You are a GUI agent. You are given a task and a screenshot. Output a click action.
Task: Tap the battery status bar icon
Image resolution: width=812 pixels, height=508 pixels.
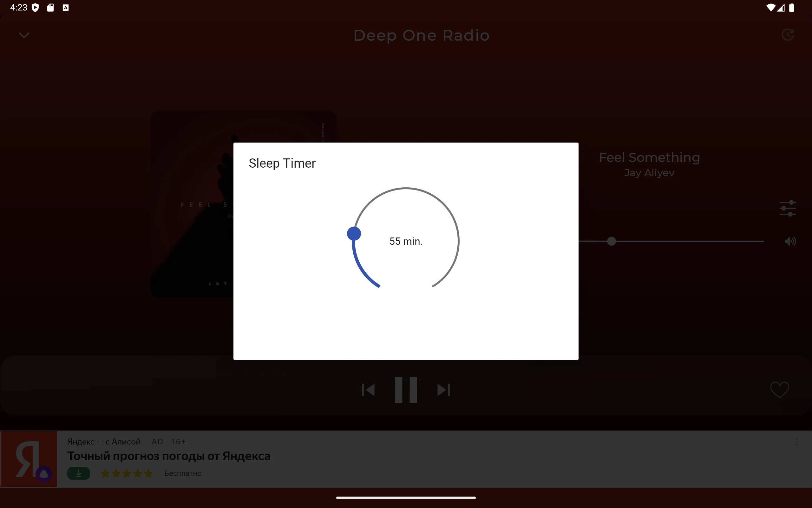coord(791,8)
